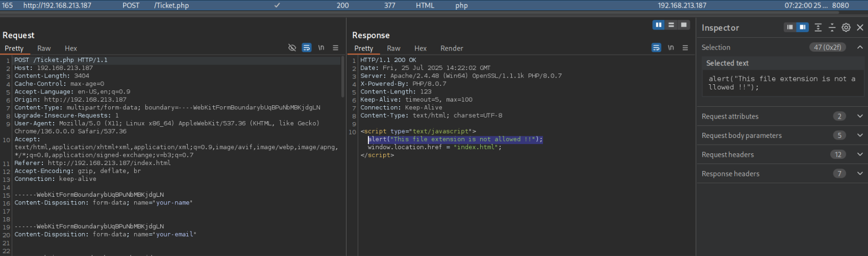Toggle word wrap icon in Response pane

(656, 48)
